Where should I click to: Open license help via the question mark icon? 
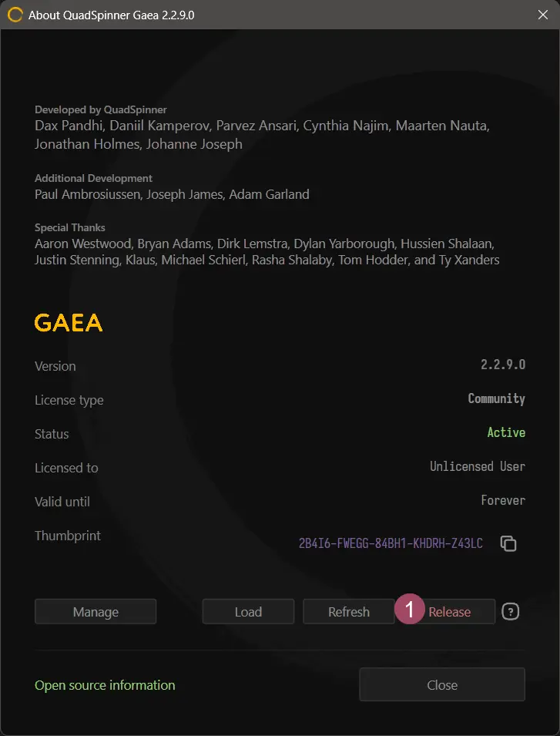pyautogui.click(x=511, y=612)
